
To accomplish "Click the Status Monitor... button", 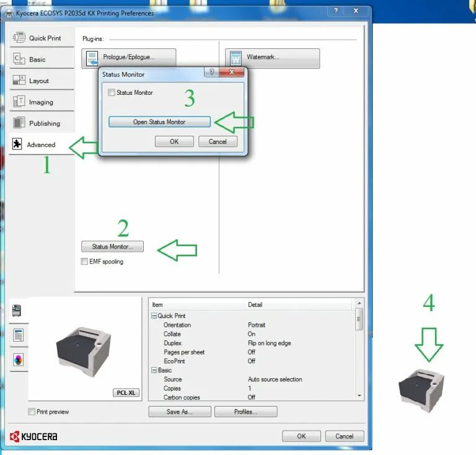I will coord(112,247).
